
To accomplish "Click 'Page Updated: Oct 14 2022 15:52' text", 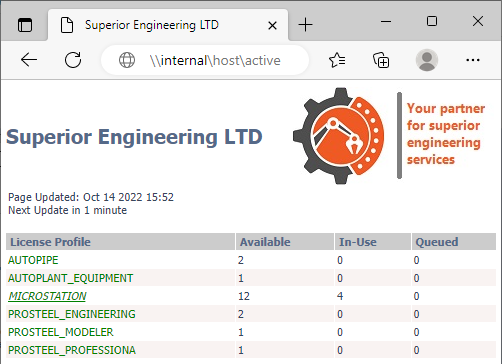I will tap(91, 197).
